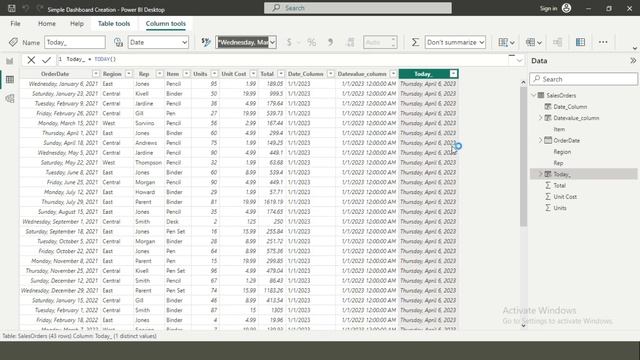Open filter dropdown on Region column header
Viewport: 640px width, 360px height.
coord(129,74)
